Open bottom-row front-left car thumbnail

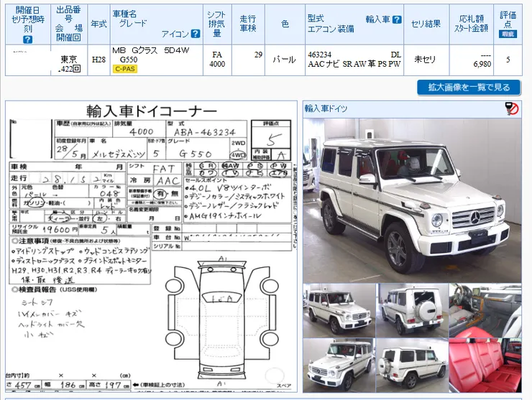click(x=339, y=366)
